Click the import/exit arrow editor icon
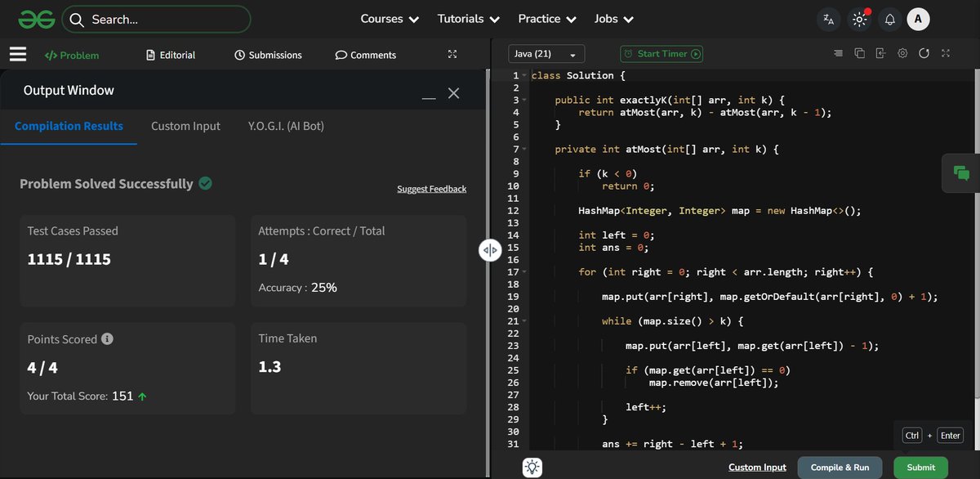980x479 pixels. [880, 53]
